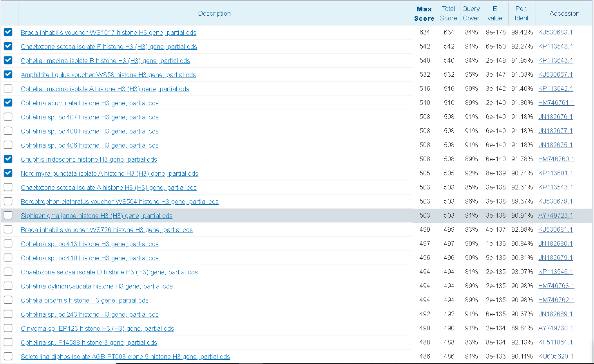Viewport: 594px width, 364px height.
Task: Select the 3e-133 E value cell
Action: coord(496,356)
